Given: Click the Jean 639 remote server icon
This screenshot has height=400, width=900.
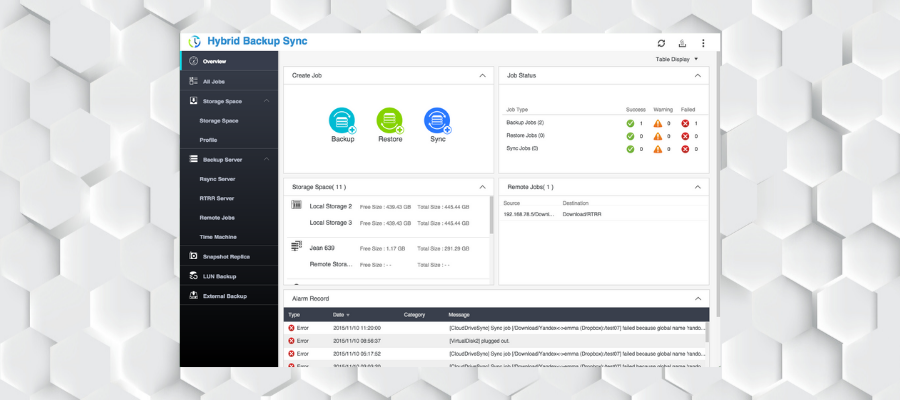Looking at the screenshot, I should [296, 246].
